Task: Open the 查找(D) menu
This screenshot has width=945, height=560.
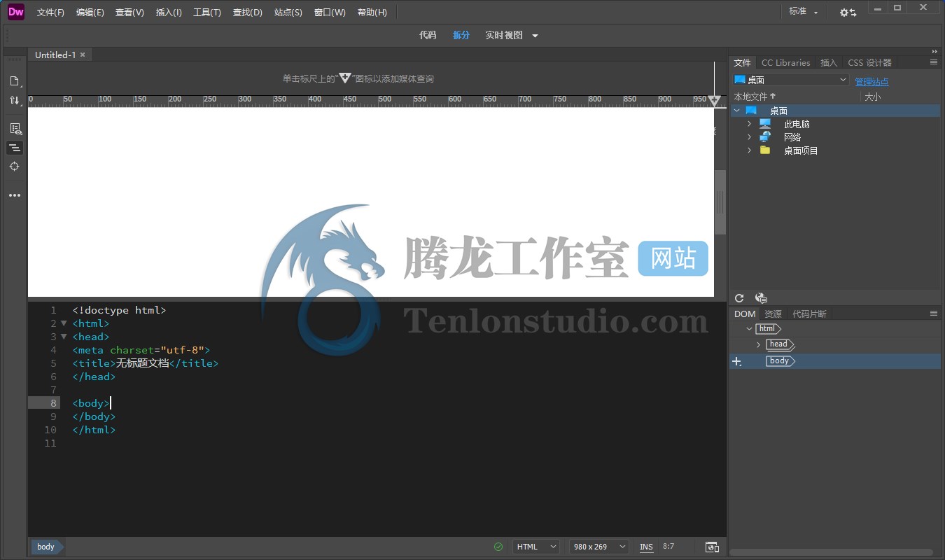Action: pyautogui.click(x=247, y=13)
